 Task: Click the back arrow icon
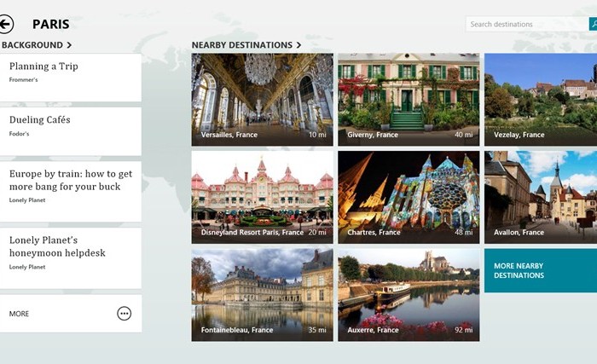(x=6, y=25)
